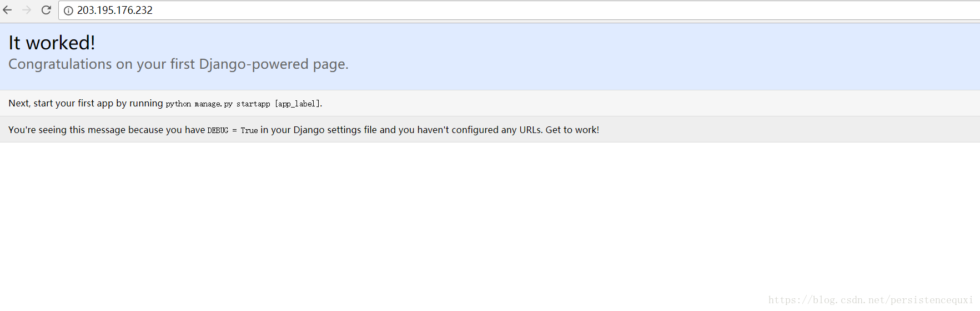Reload the page with the refresh icon
Image resolution: width=980 pixels, height=311 pixels.
(x=46, y=10)
